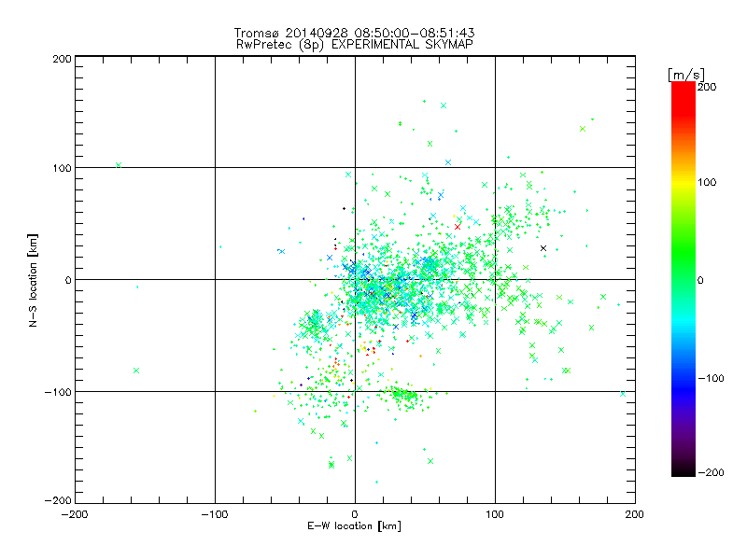Click the x-axis tick label '0'
Image resolution: width=747 pixels, height=560 pixels.
pos(355,514)
